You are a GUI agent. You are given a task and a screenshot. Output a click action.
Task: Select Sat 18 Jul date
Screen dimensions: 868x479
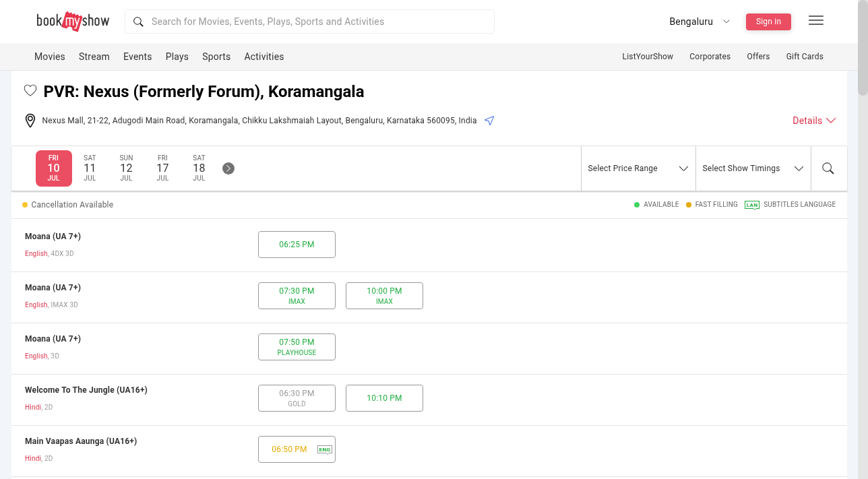click(199, 168)
